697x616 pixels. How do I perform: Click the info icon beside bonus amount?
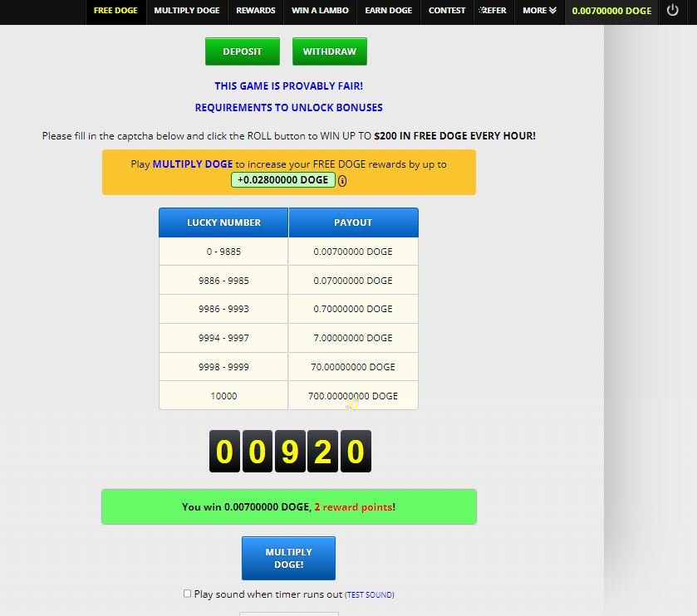(342, 181)
